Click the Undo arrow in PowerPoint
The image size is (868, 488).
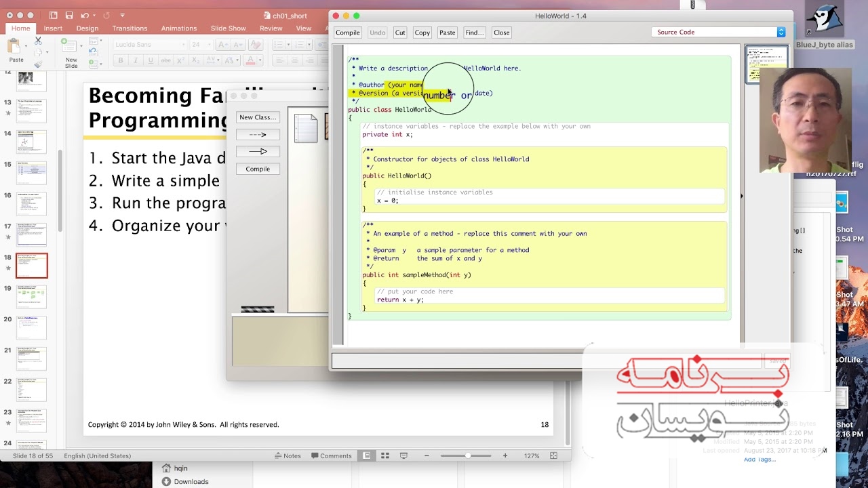click(85, 15)
